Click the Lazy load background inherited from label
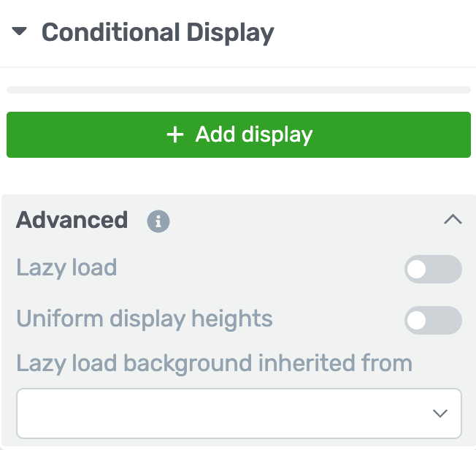Viewport: 476px width, 450px height. pyautogui.click(x=214, y=362)
